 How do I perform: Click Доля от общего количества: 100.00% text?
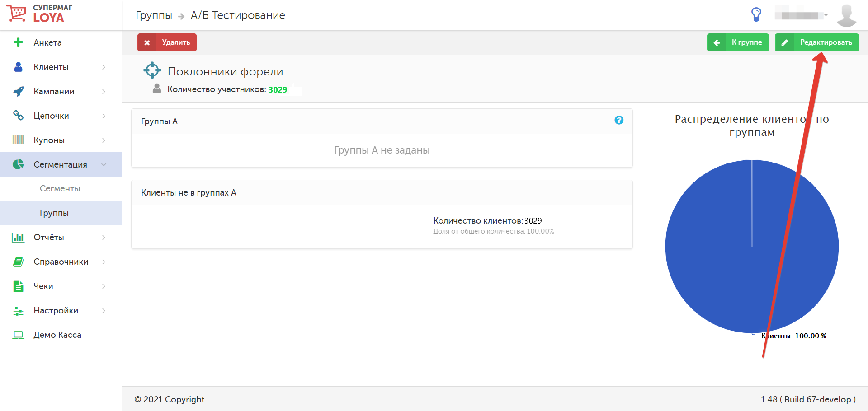point(494,231)
